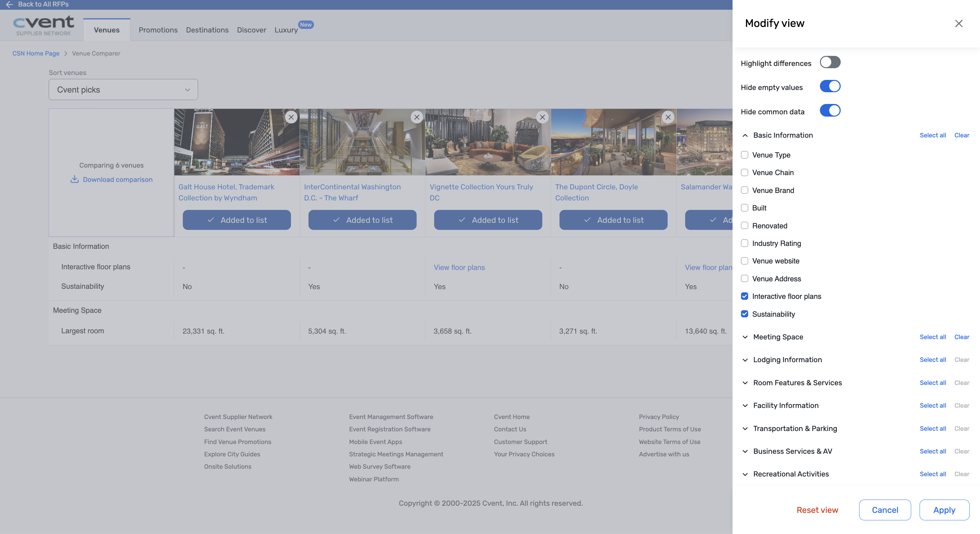The height and width of the screenshot is (534, 980).
Task: Open the Sort venues Cvent picks dropdown
Action: [x=123, y=89]
